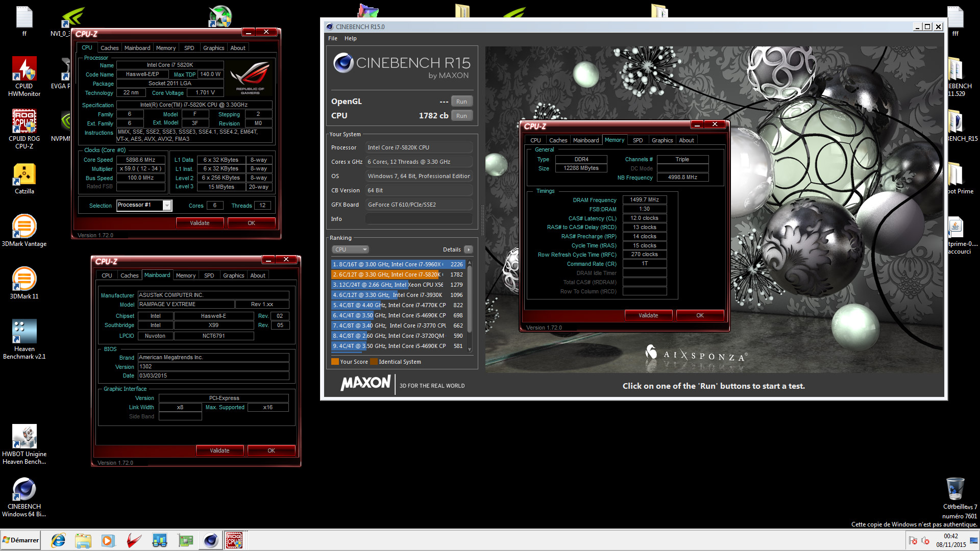Screen dimensions: 980x551
Task: Click Validate in the Mainboard CPU-Z window
Action: 219,450
